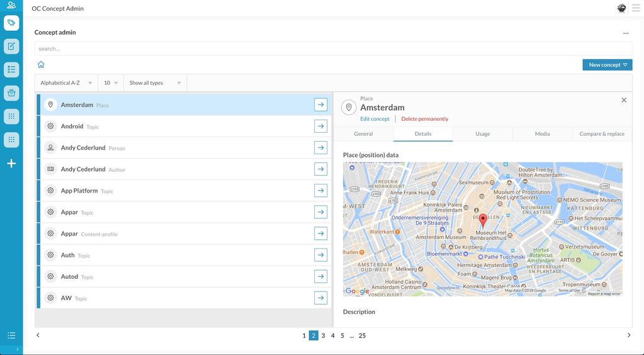Go to previous page with left chevron
The image size is (644, 355).
pyautogui.click(x=38, y=335)
